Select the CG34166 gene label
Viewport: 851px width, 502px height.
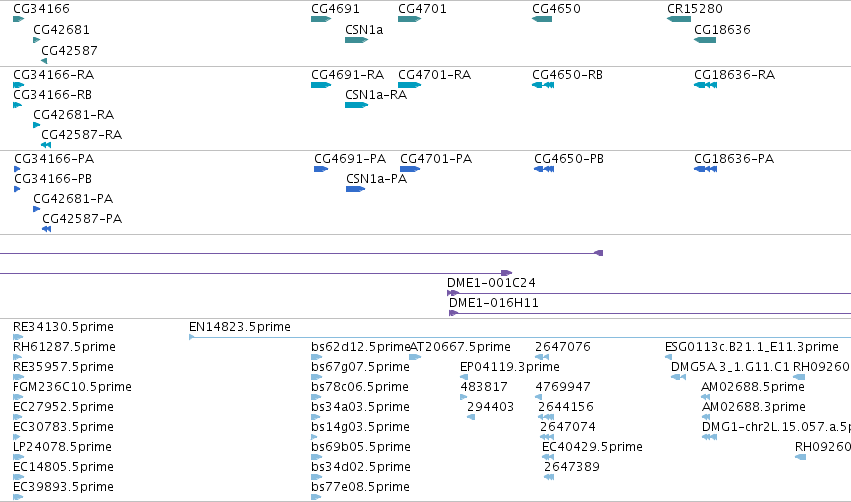[x=41, y=9]
